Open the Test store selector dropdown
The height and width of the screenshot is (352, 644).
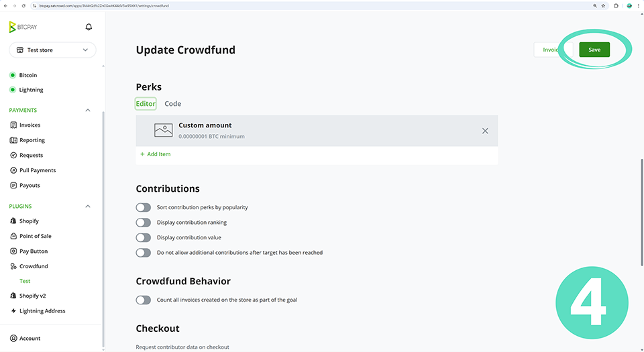pos(52,50)
